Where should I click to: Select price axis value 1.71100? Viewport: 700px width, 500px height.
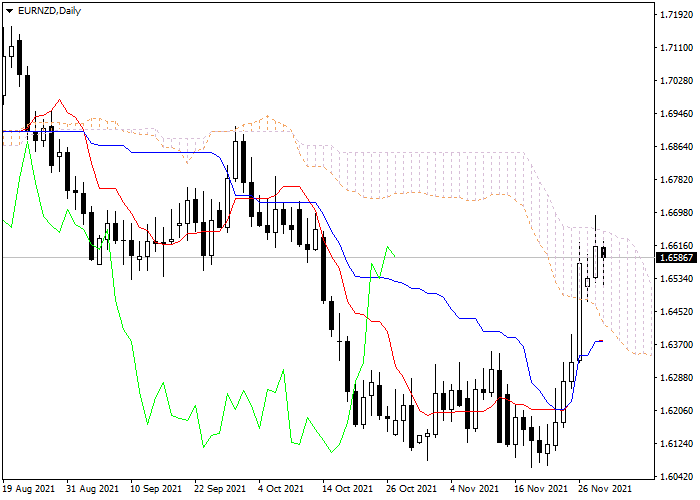(677, 48)
